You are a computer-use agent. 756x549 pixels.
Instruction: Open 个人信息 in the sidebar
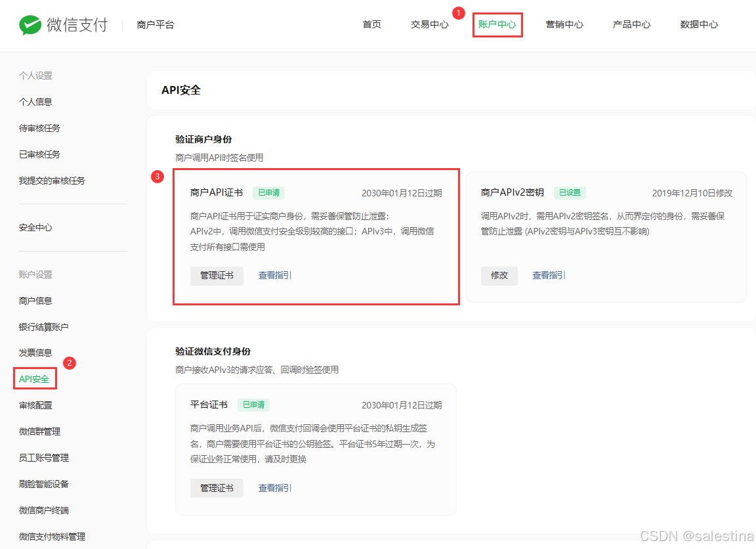coord(35,102)
